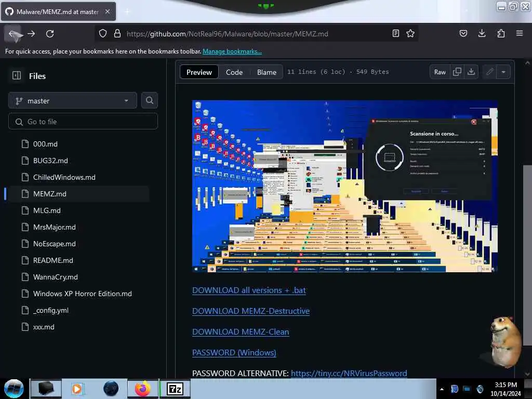Screen dimensions: 532x399
Task: Go back to the previous page
Action: click(x=13, y=34)
